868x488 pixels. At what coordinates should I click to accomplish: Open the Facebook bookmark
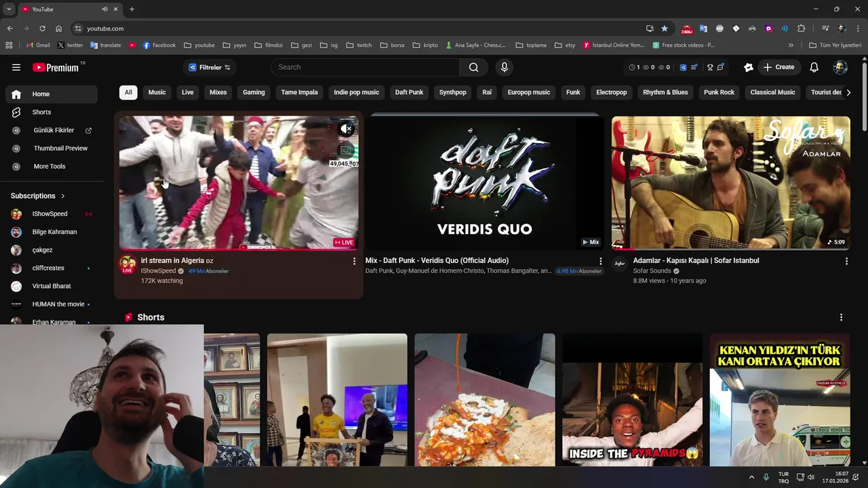tap(159, 45)
